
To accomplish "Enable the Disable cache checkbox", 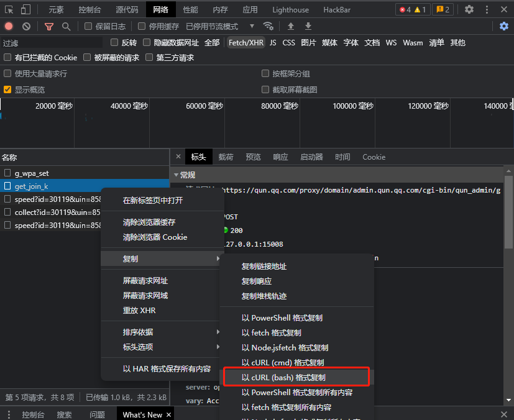I will click(x=142, y=26).
